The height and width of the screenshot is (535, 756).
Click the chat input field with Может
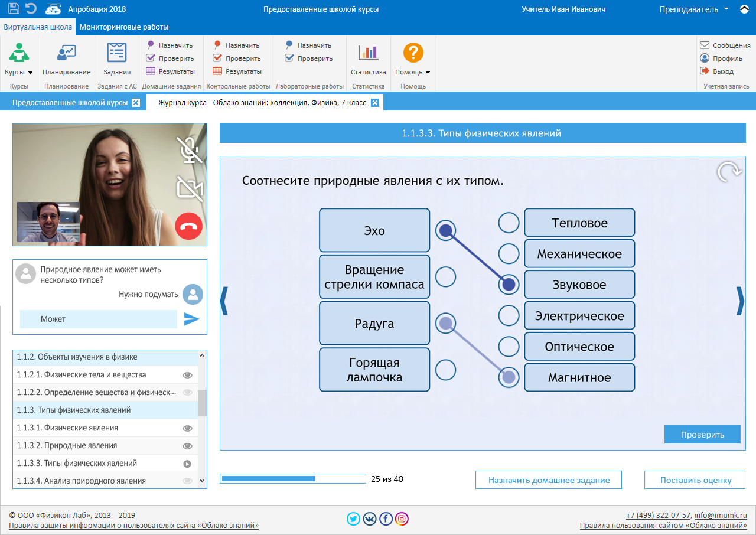pos(99,319)
